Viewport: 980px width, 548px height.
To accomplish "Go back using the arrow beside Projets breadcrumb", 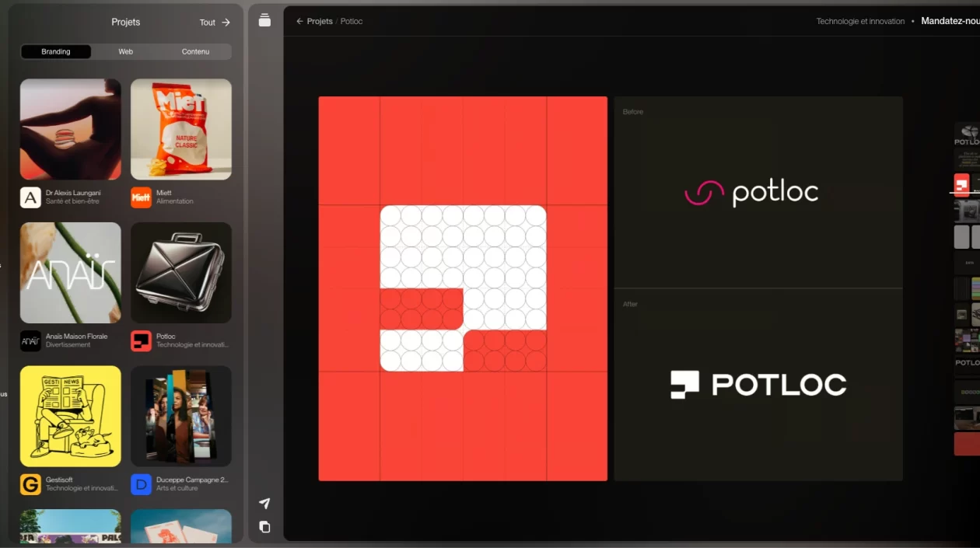I will click(299, 21).
